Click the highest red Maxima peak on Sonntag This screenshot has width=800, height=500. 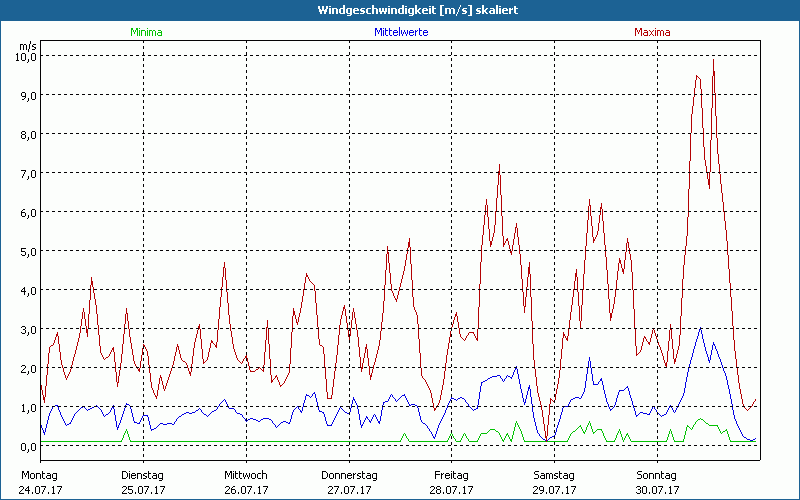click(713, 60)
